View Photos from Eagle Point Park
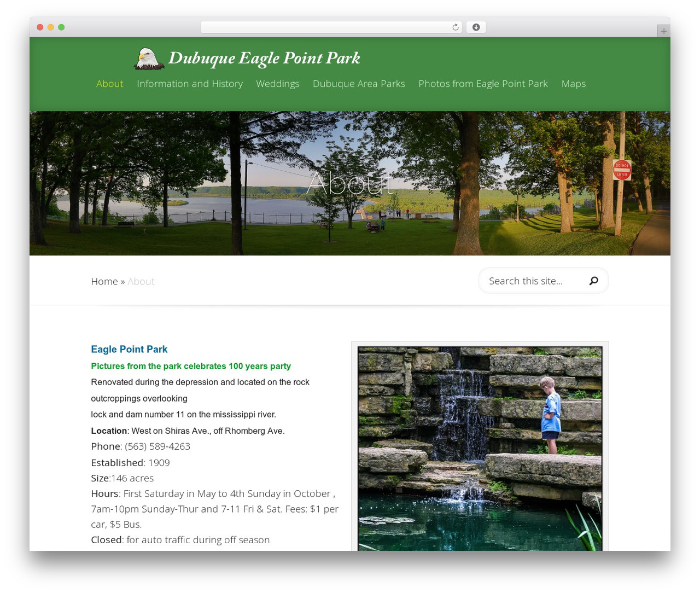Screen dimensions: 700x593 pyautogui.click(x=483, y=84)
